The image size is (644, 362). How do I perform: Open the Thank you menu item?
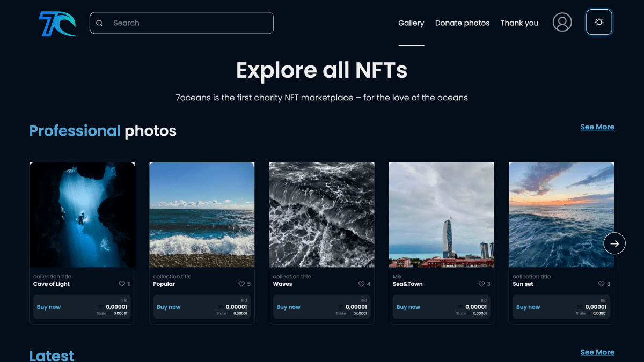pos(519,23)
